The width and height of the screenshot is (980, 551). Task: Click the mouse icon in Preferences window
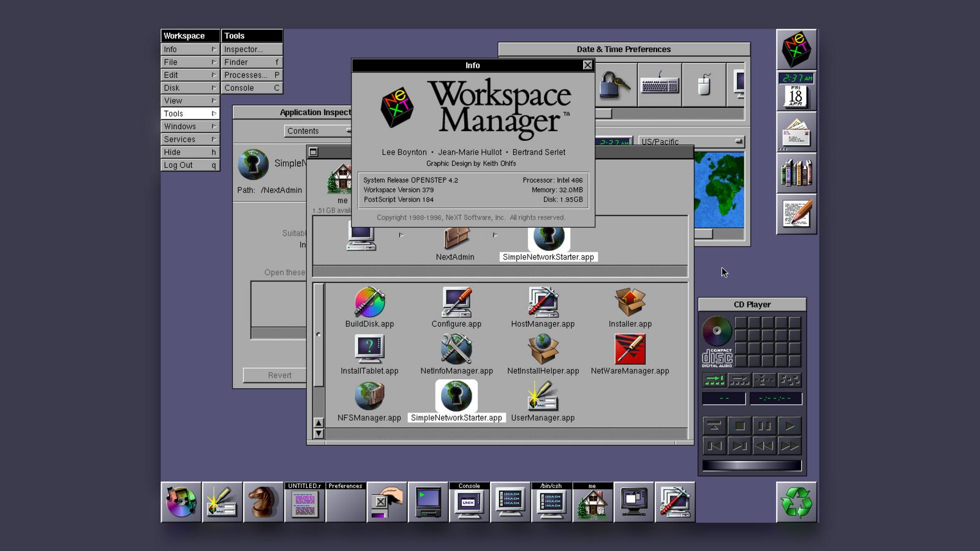click(x=704, y=85)
